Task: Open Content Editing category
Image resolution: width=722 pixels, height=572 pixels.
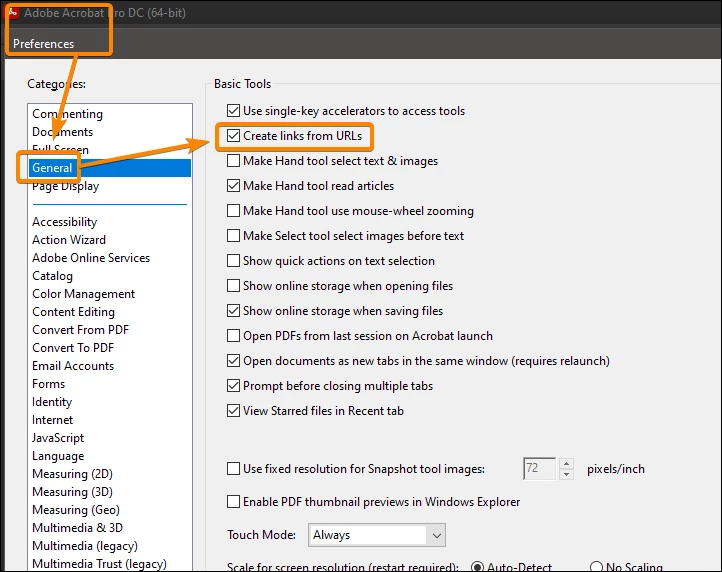Action: pos(73,312)
